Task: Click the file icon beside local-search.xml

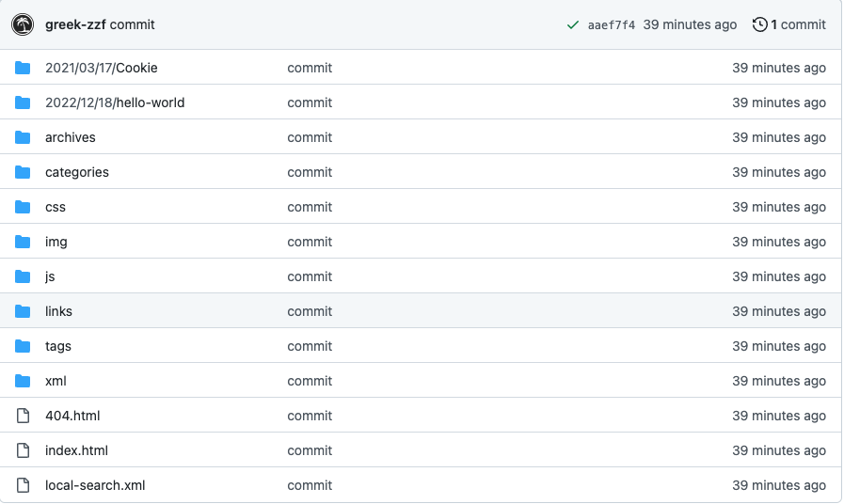Action: click(x=23, y=485)
